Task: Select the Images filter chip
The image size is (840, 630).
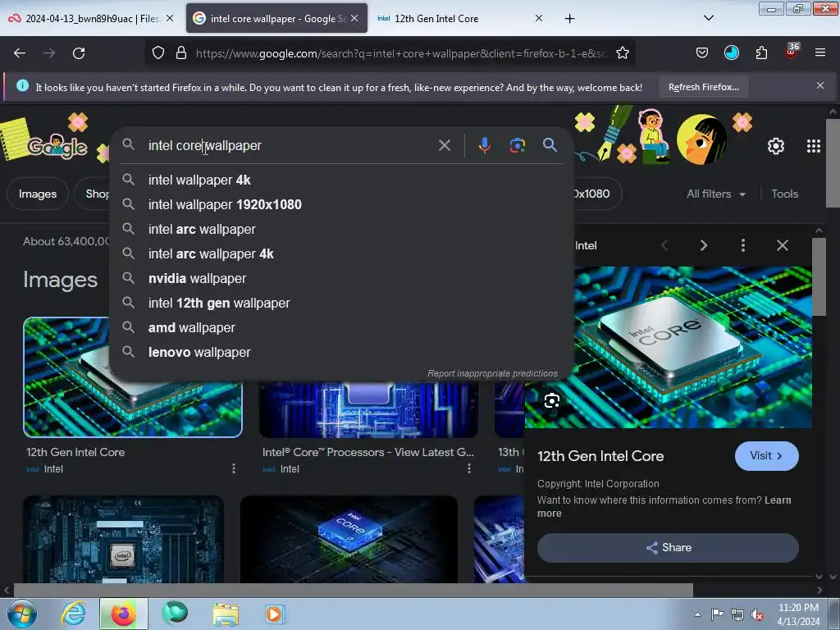Action: (x=38, y=194)
